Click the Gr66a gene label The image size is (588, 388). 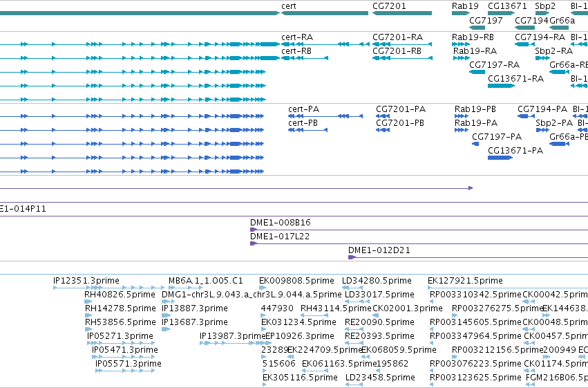pos(562,21)
